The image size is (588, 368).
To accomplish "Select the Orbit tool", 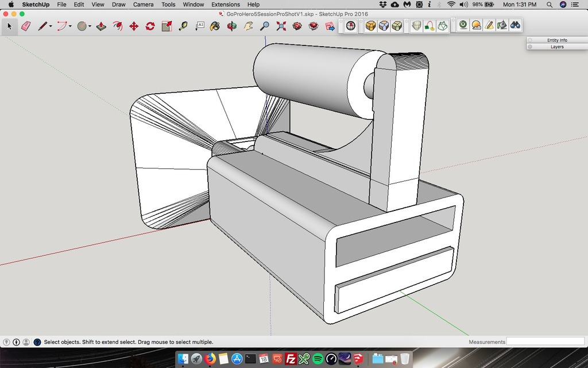I will pos(232,26).
